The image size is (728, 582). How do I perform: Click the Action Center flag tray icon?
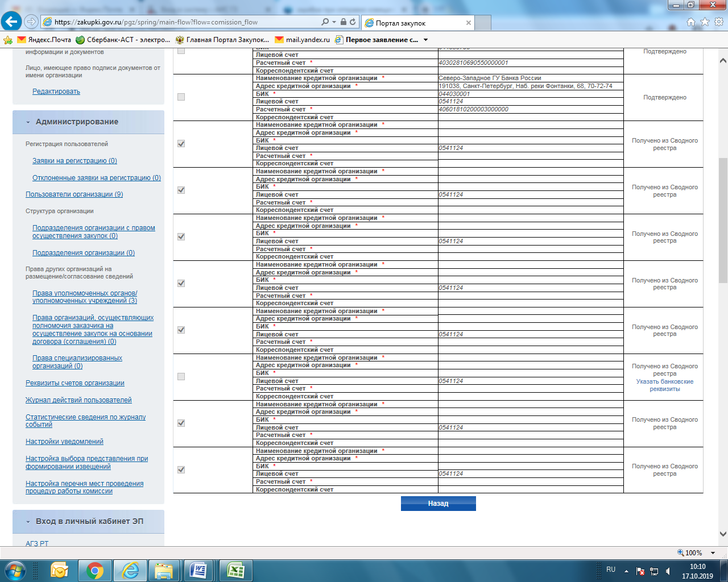coord(640,571)
